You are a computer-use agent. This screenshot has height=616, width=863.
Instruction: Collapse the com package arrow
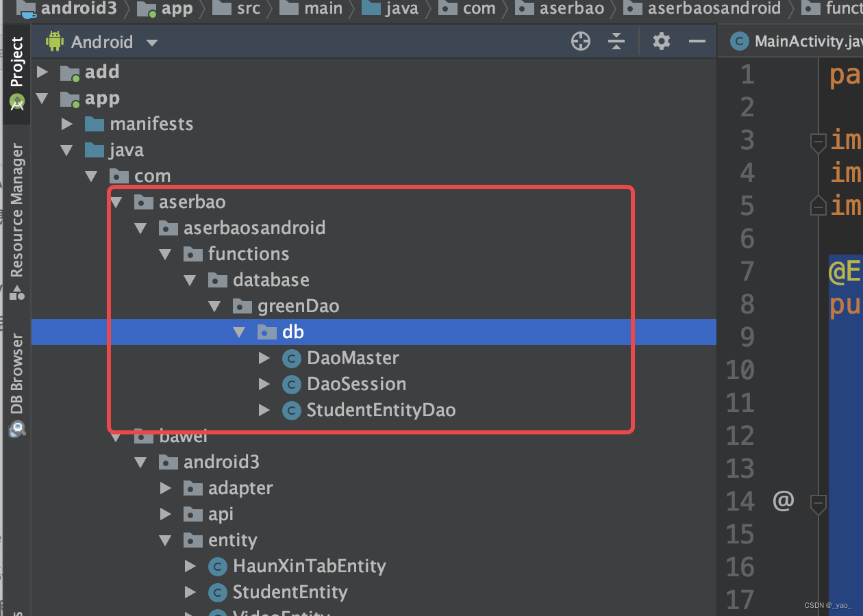pyautogui.click(x=92, y=176)
